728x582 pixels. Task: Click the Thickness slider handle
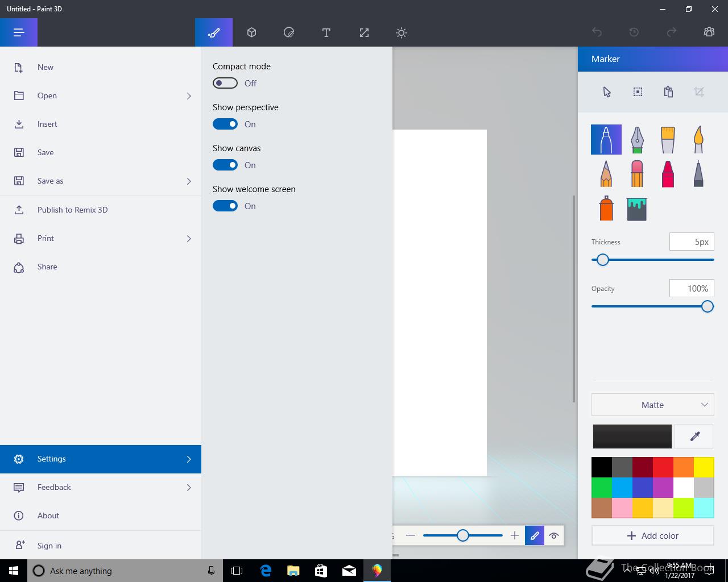[x=603, y=260]
